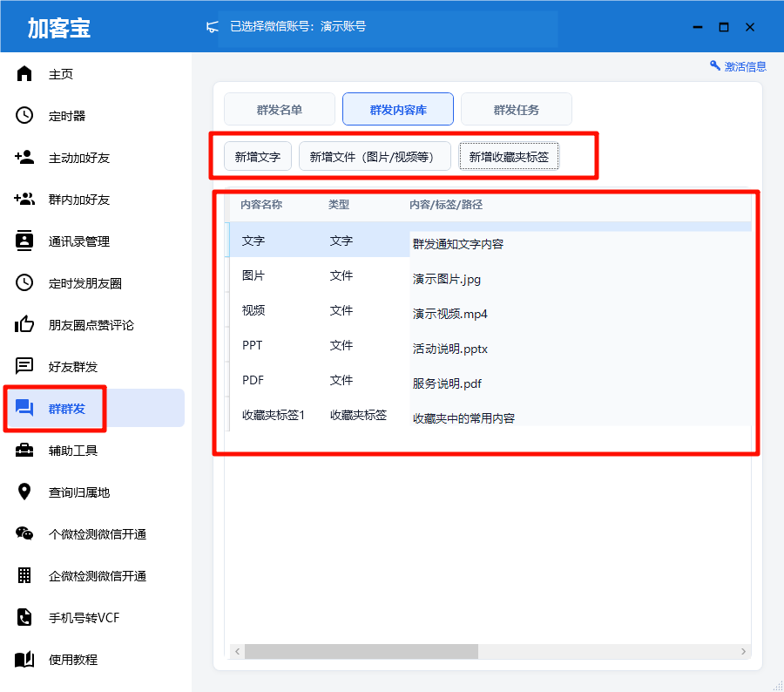Click the message icon beside 好友群发
Viewport: 784px width, 692px height.
click(x=24, y=366)
